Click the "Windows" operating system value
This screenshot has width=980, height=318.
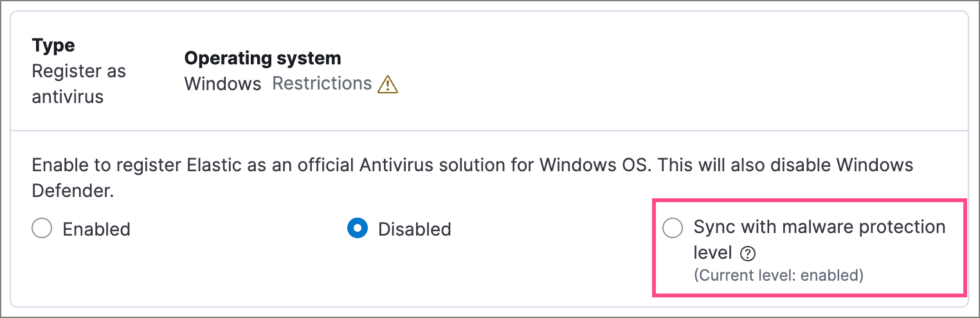[x=222, y=84]
